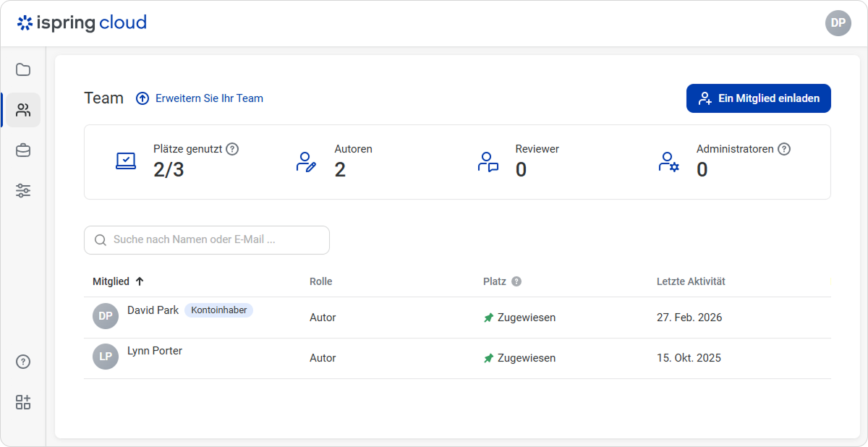Click help icon beside Platz column header
Viewport: 868px width, 447px height.
[x=516, y=281]
